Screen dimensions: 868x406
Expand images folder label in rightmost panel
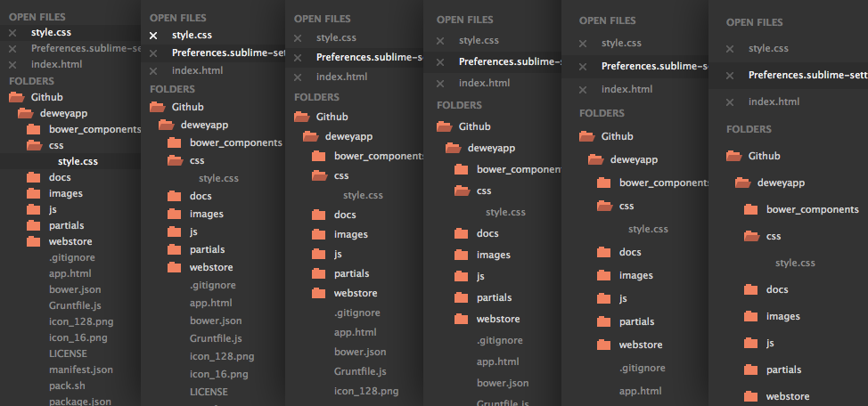783,317
